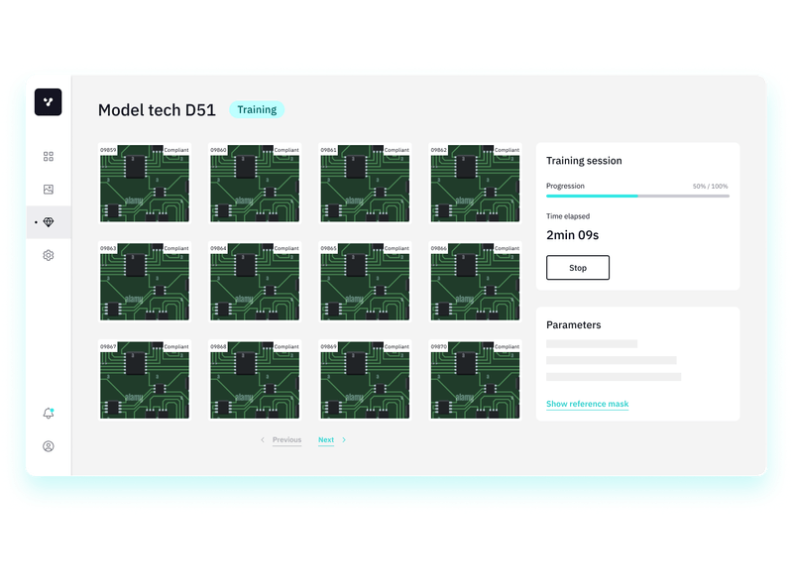This screenshot has width=793, height=564.
Task: Click the left chevron beside Previous
Action: coord(263,440)
